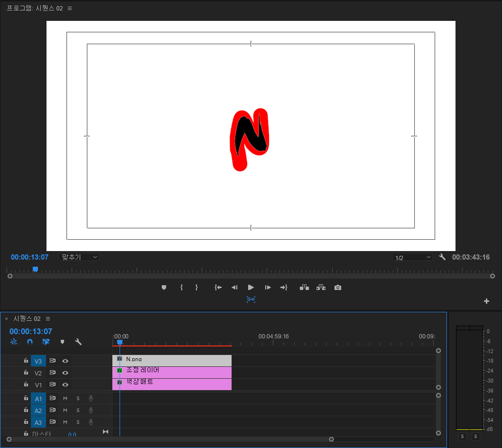Toggle A1 track targeting
502x448 pixels.
click(38, 398)
